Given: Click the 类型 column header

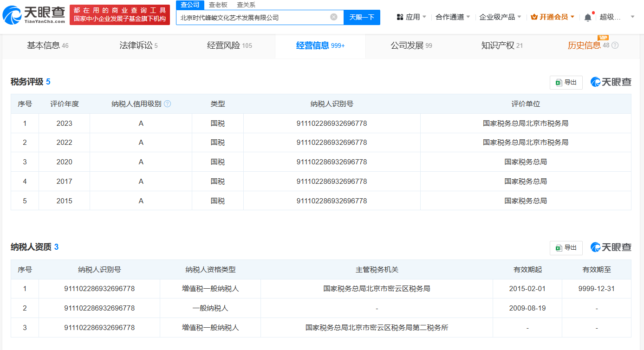Looking at the screenshot, I should click(x=218, y=104).
